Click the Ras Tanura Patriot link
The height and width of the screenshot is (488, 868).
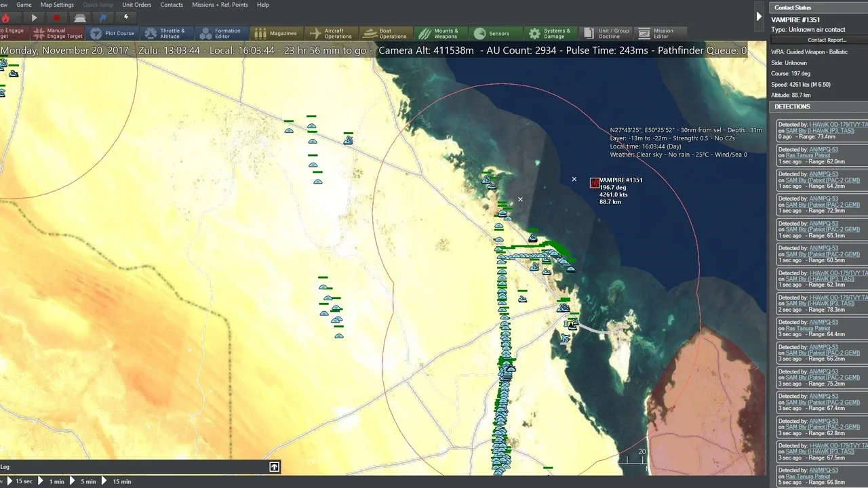807,156
